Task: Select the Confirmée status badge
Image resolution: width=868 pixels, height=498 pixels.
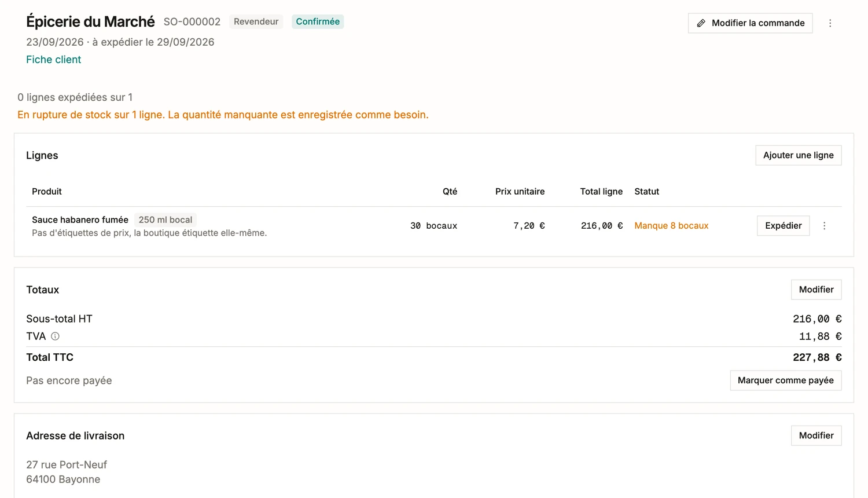Action: pos(318,21)
